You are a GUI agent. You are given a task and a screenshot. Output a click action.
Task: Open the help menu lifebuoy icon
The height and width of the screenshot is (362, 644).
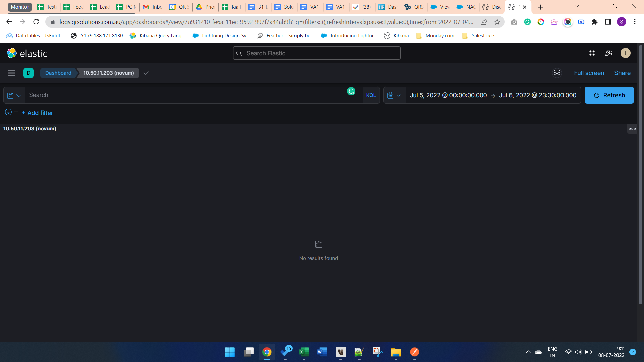[592, 53]
